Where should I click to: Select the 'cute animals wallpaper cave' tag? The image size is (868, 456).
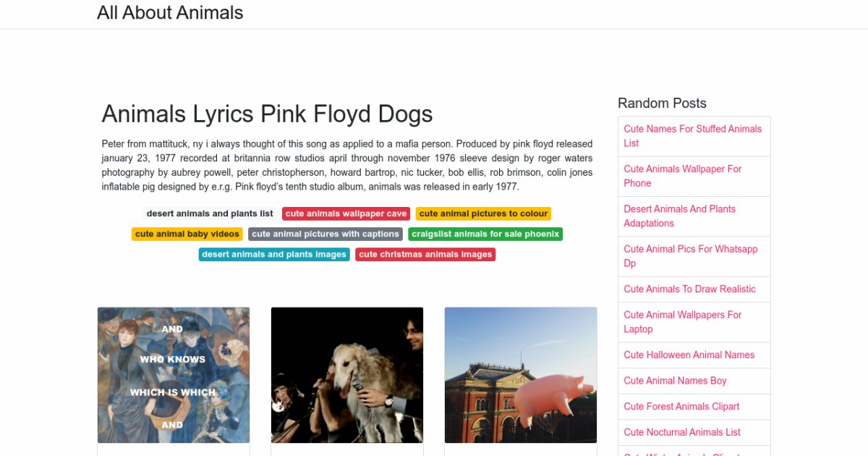(346, 214)
